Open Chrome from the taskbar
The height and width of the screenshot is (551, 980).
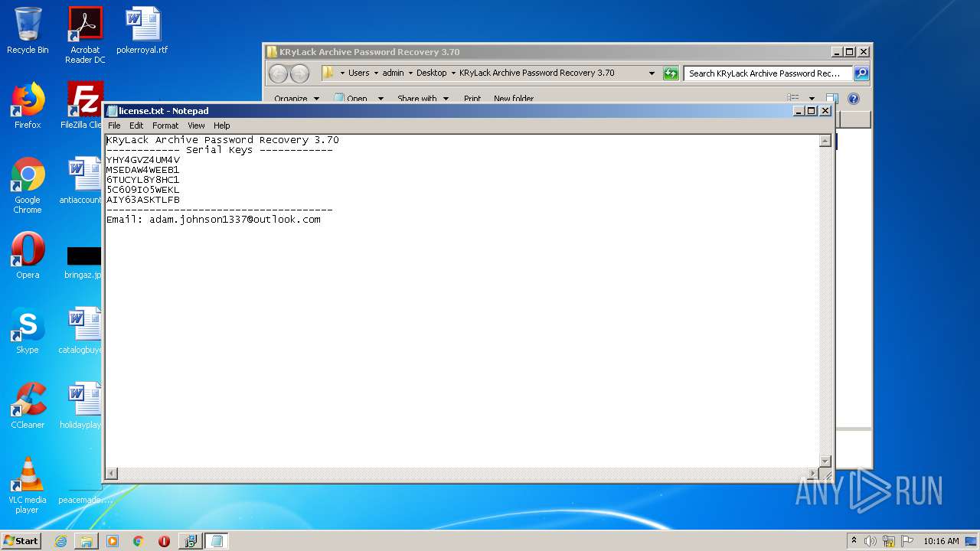[138, 541]
